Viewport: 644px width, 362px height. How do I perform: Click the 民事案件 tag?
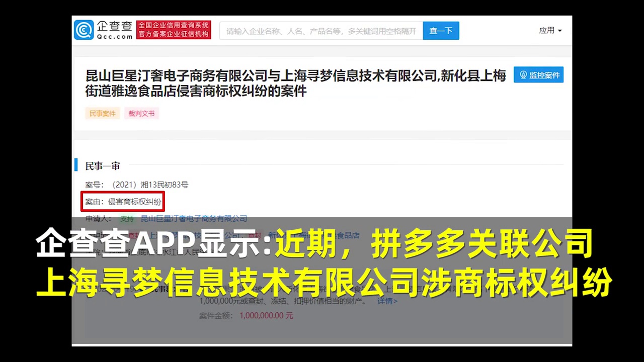click(103, 114)
